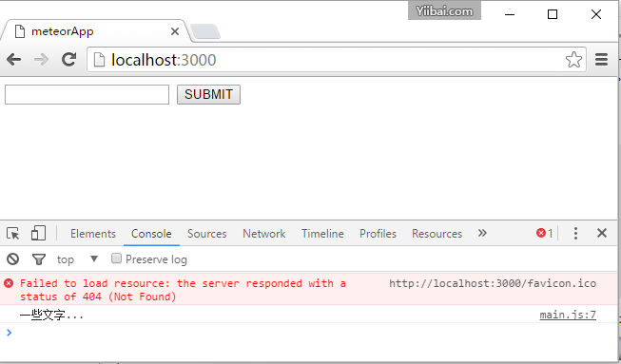Open the favicon.ico error link
This screenshot has width=621, height=364.
[493, 283]
